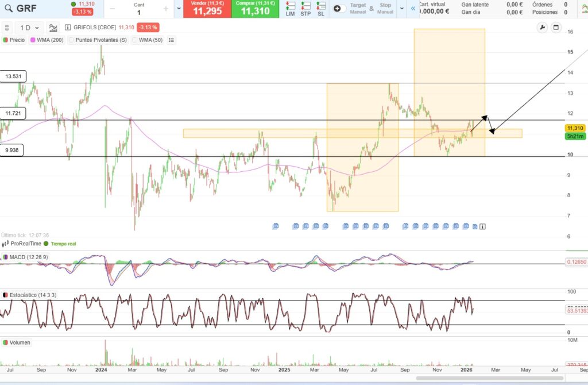The height and width of the screenshot is (385, 588).
Task: Enable the WMA (50) indicator checkbox
Action: (136, 40)
